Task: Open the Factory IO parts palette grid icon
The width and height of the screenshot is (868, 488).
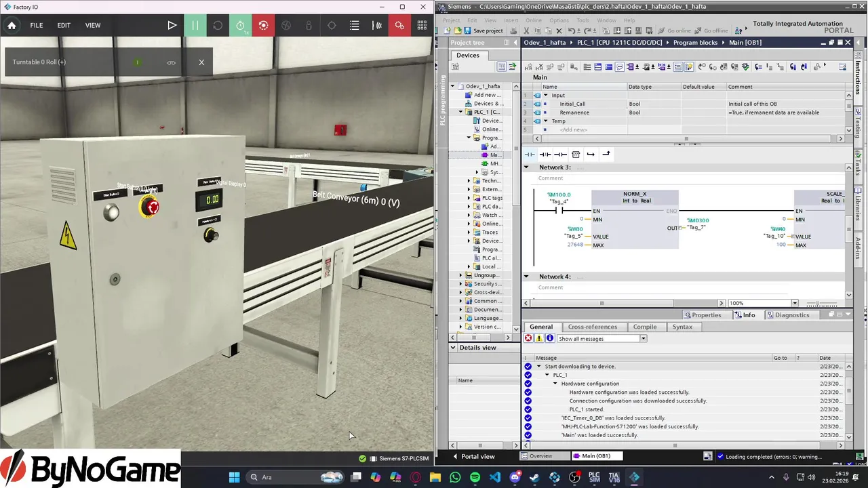Action: click(x=422, y=25)
